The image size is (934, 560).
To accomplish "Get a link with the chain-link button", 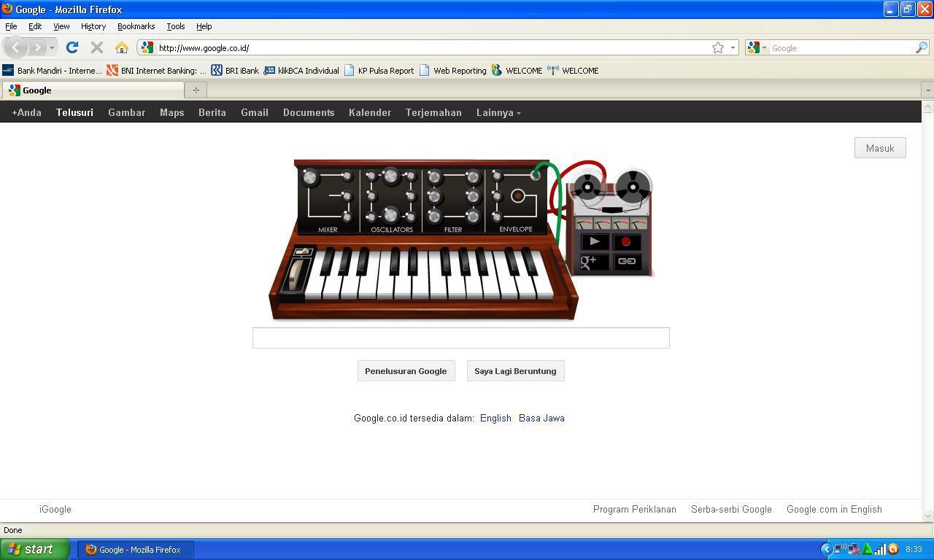I will pyautogui.click(x=626, y=261).
